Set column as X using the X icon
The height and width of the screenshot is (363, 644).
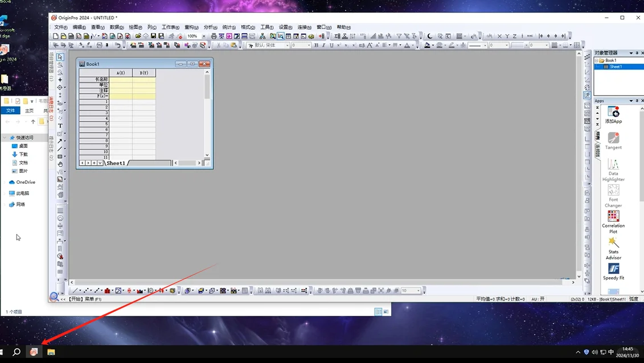coord(499,36)
